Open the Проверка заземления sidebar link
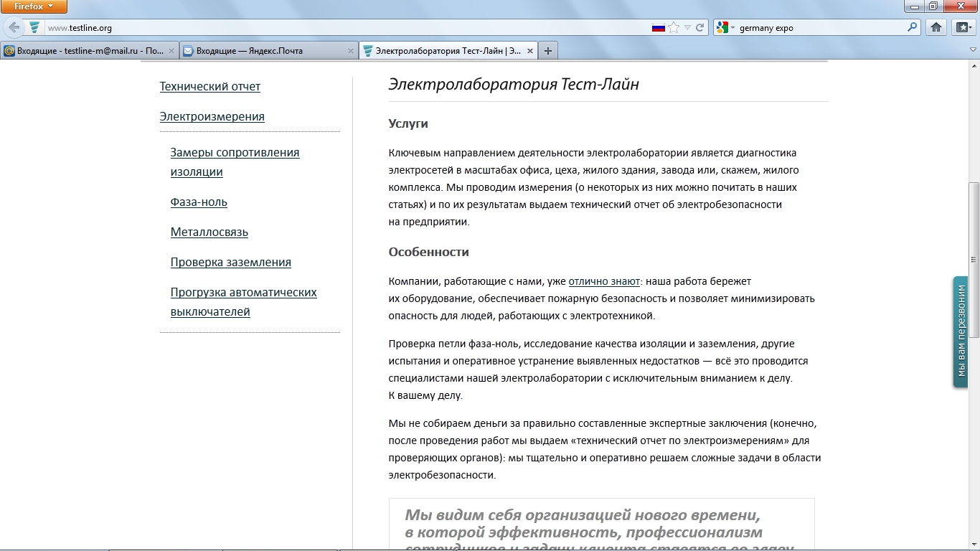Screen dimensions: 980x551 231,263
